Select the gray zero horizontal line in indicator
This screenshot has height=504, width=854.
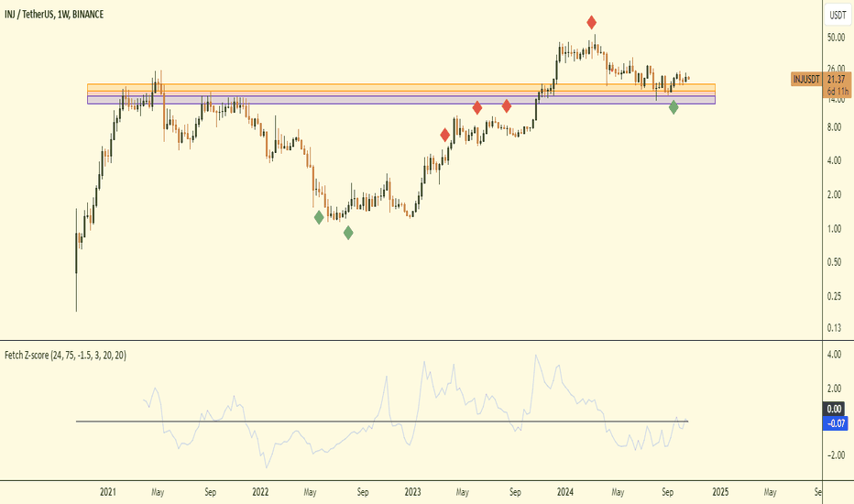(x=382, y=422)
